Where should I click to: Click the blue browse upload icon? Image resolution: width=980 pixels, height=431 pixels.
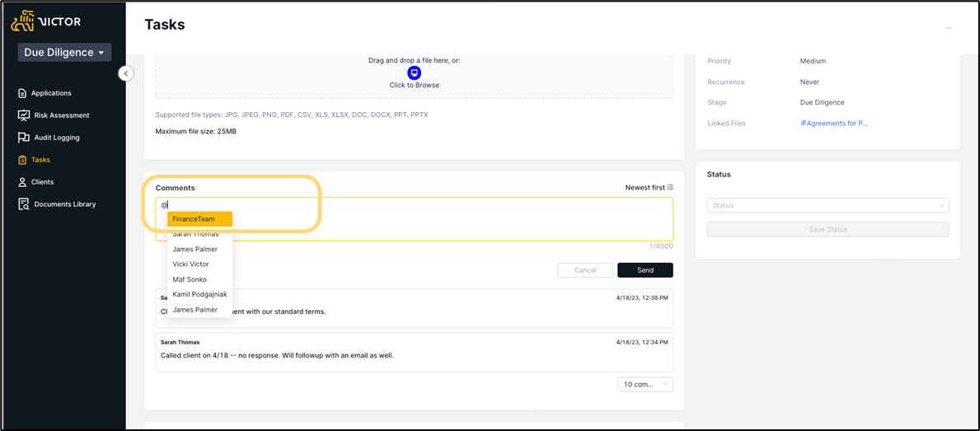click(x=415, y=73)
